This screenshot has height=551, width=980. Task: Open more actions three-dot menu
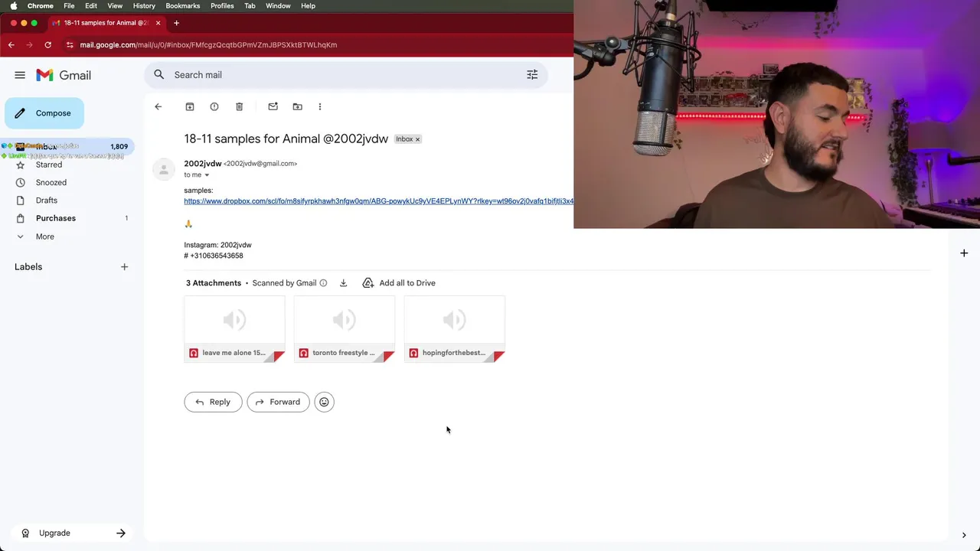click(320, 106)
